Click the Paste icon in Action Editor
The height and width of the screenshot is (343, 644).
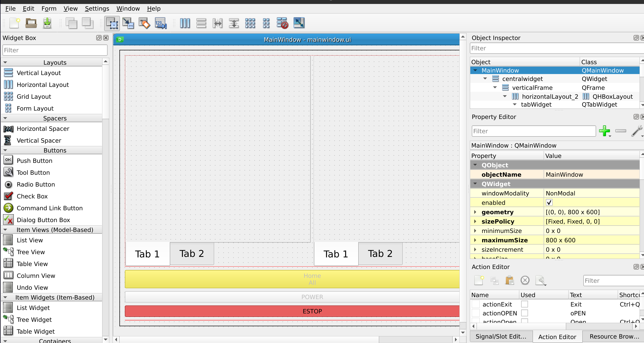(x=510, y=280)
